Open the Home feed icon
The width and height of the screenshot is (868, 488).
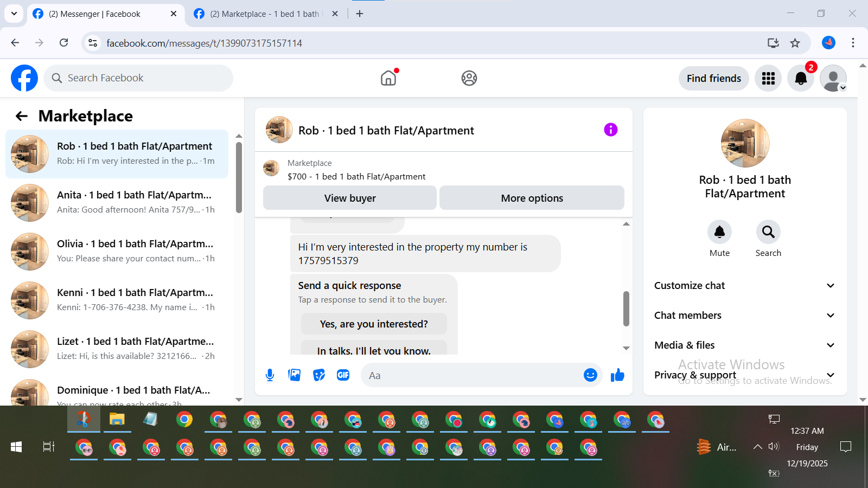(388, 78)
